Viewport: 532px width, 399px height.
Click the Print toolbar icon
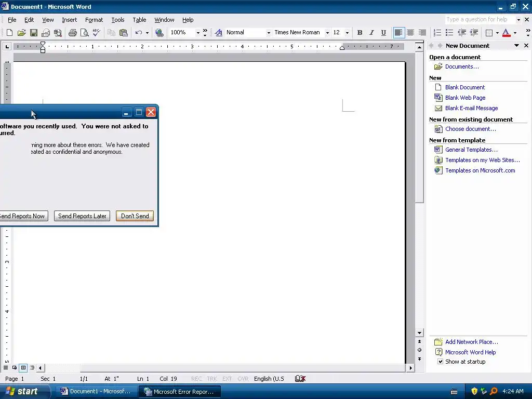point(72,33)
